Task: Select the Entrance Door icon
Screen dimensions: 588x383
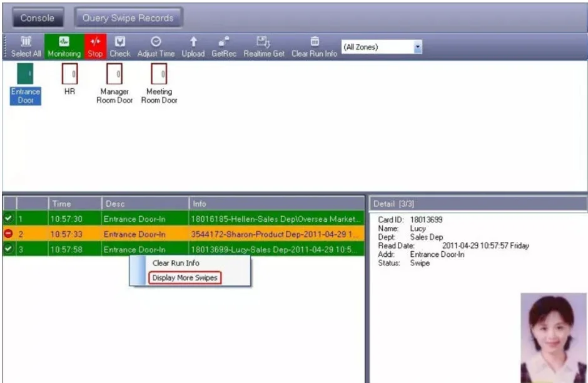Action: coord(26,84)
